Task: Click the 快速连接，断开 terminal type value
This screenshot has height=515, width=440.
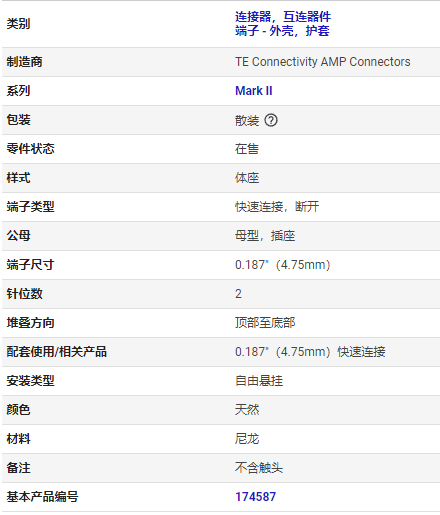Action: tap(277, 207)
